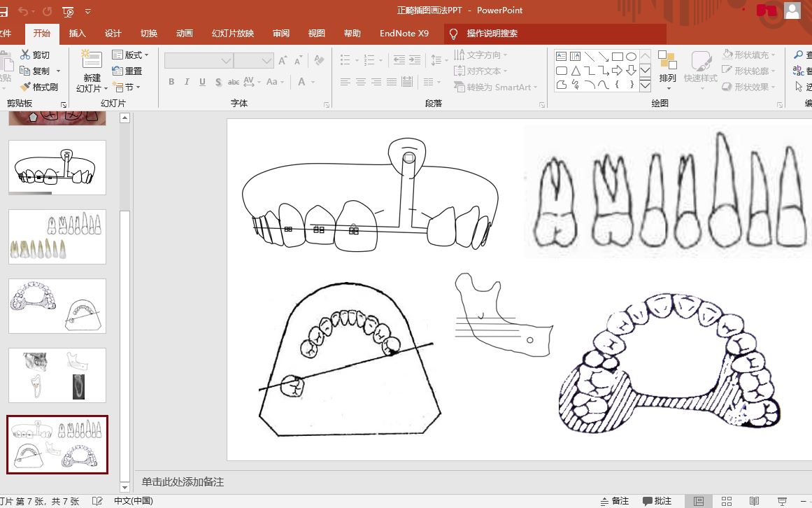The width and height of the screenshot is (812, 508).
Task: Expand the shapes gallery more arrow
Action: (x=645, y=85)
